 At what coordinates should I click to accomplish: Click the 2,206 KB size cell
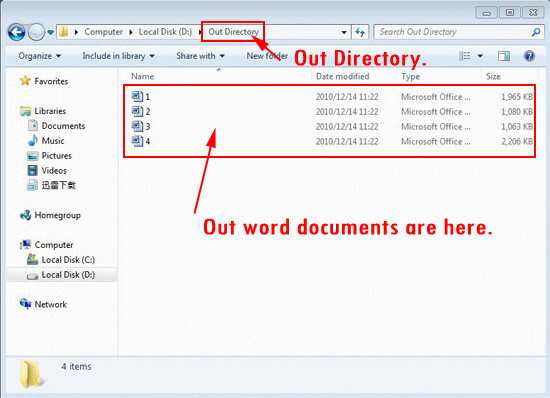pos(517,142)
